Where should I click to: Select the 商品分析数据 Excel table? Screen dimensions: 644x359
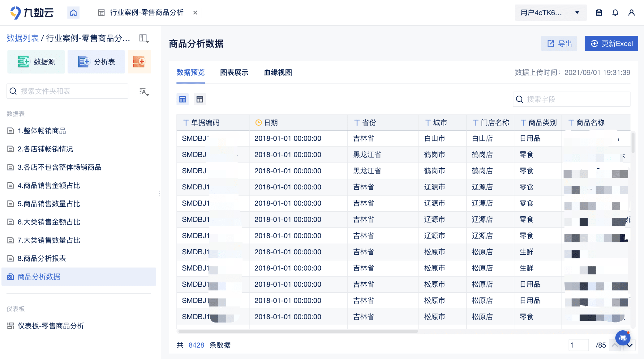coord(79,277)
